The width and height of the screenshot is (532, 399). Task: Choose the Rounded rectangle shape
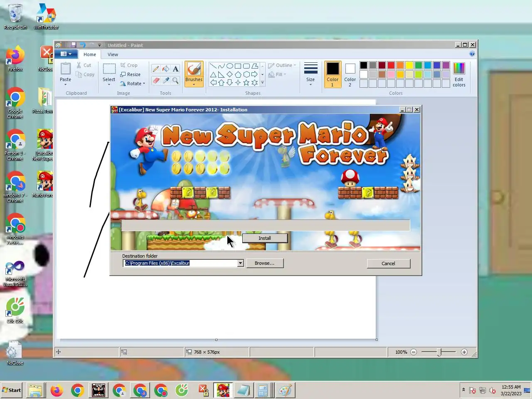coord(246,66)
